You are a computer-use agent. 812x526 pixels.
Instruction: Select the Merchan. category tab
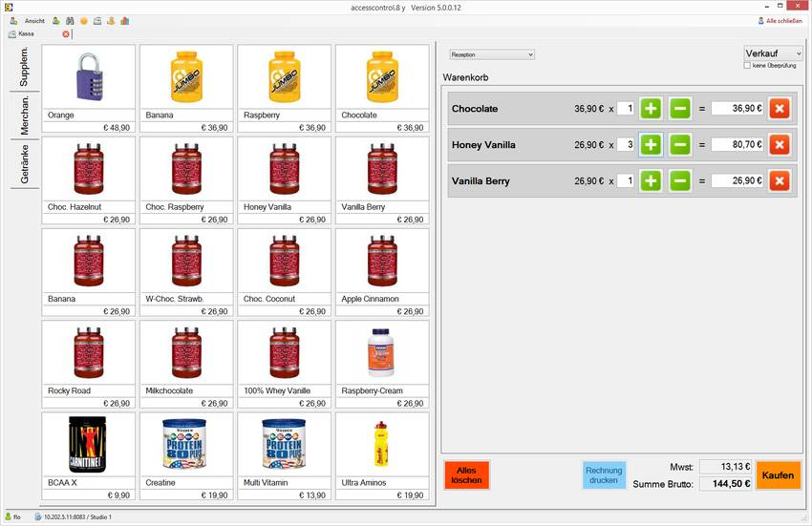click(24, 115)
